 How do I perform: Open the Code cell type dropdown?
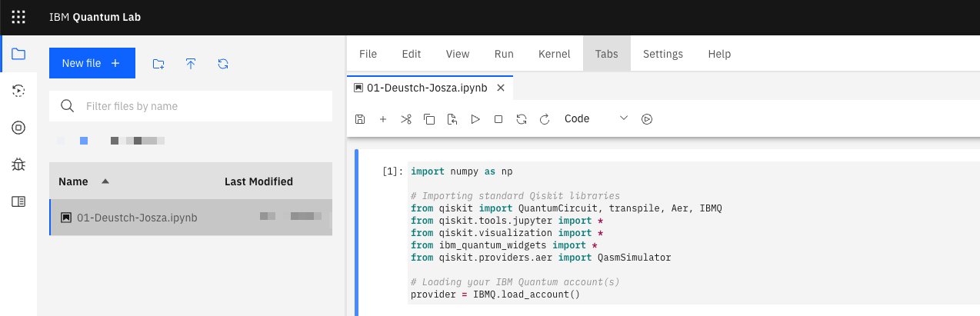596,119
